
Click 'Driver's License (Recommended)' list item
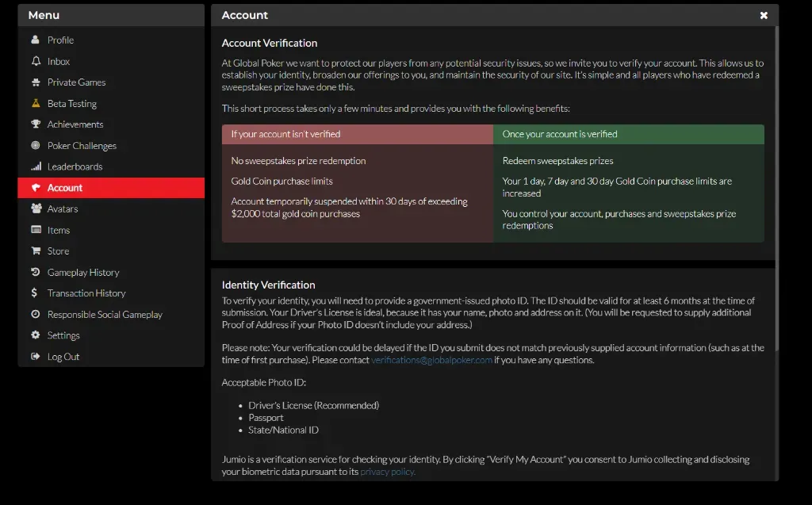314,406
